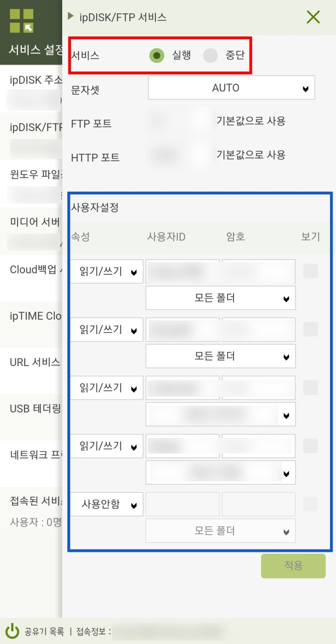Select the 실행 radio button
The width and height of the screenshot is (336, 644).
(x=157, y=55)
